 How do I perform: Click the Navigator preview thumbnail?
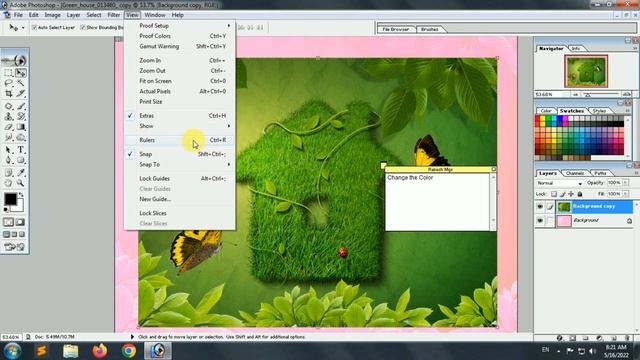pyautogui.click(x=586, y=71)
